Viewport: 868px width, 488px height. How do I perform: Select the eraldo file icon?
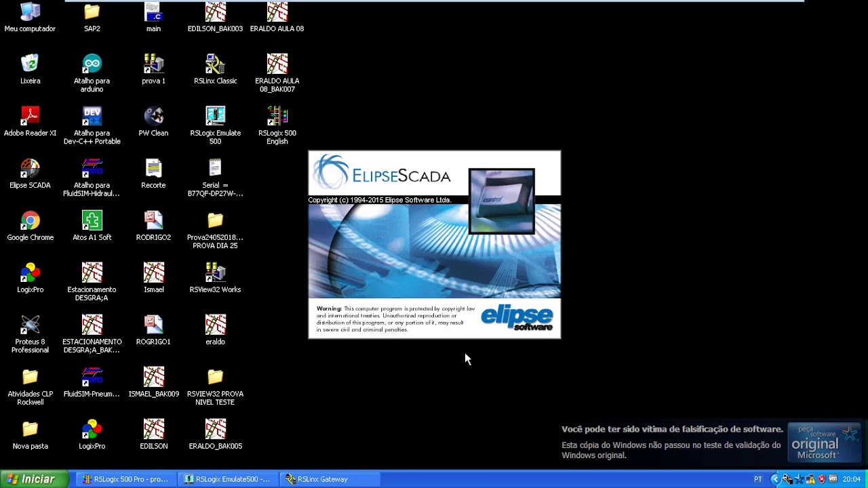[x=216, y=330]
